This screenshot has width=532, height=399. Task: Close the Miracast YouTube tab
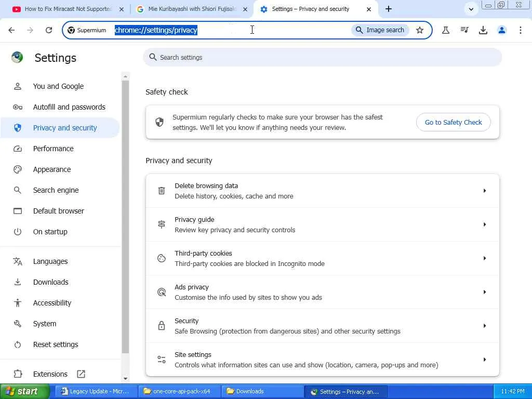[122, 9]
